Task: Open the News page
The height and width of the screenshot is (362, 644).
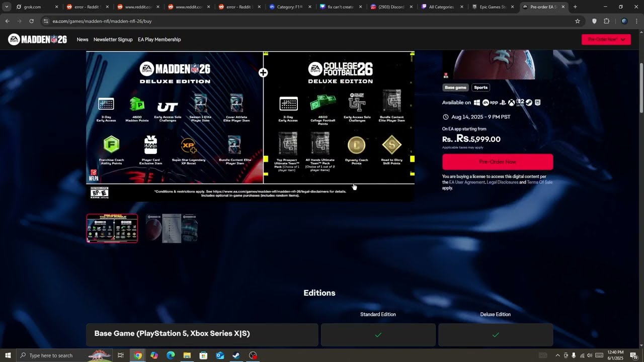Action: tap(83, 40)
